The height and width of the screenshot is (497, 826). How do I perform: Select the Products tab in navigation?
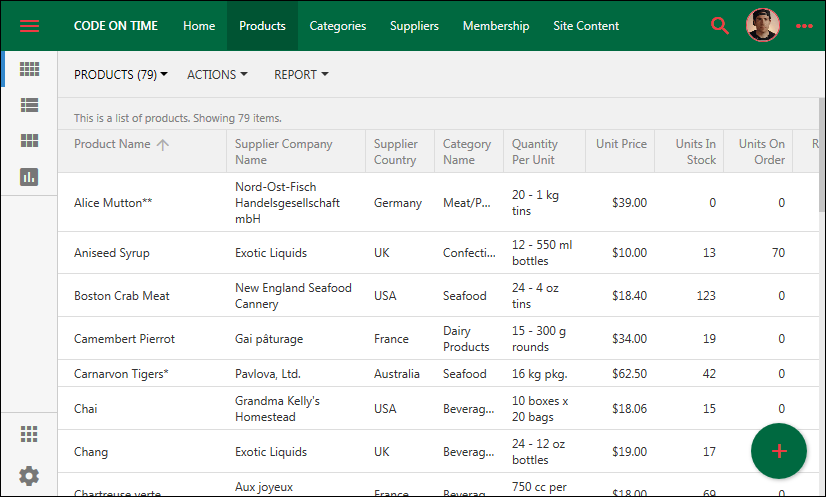[262, 26]
